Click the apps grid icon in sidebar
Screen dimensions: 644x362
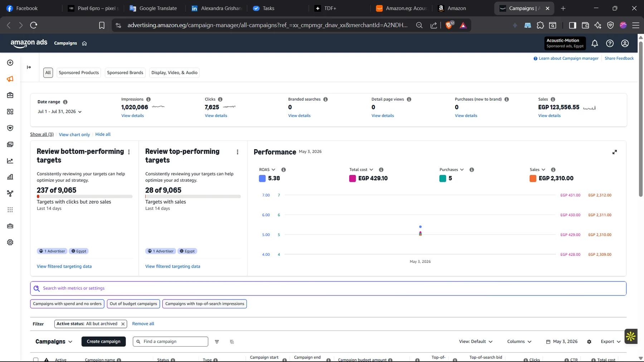click(10, 210)
